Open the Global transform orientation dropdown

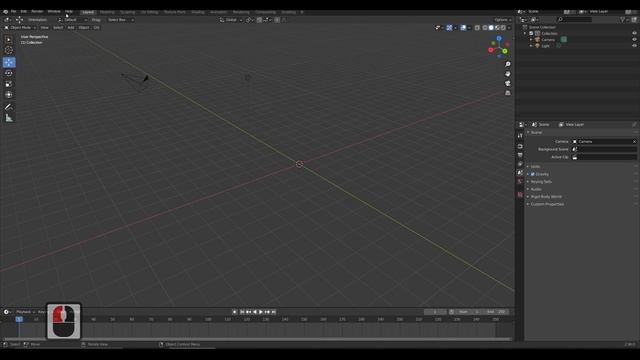pyautogui.click(x=231, y=20)
